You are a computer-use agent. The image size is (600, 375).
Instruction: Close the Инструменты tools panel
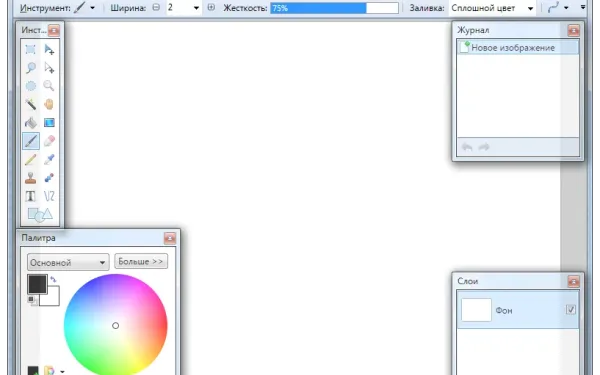pyautogui.click(x=54, y=30)
